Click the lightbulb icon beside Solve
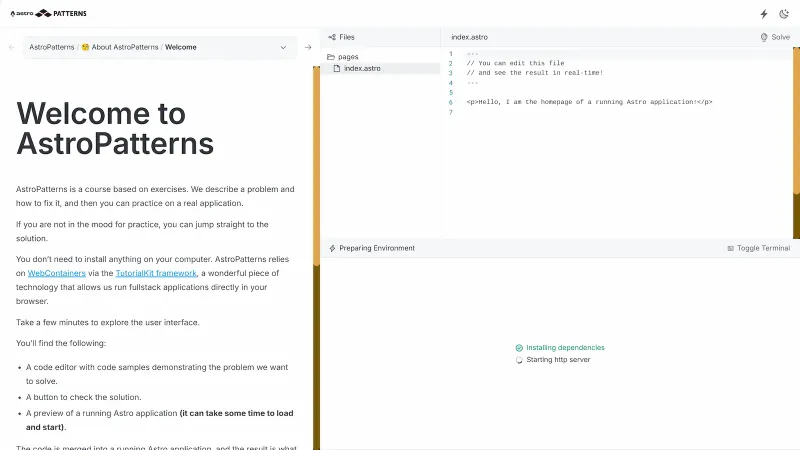 [765, 37]
